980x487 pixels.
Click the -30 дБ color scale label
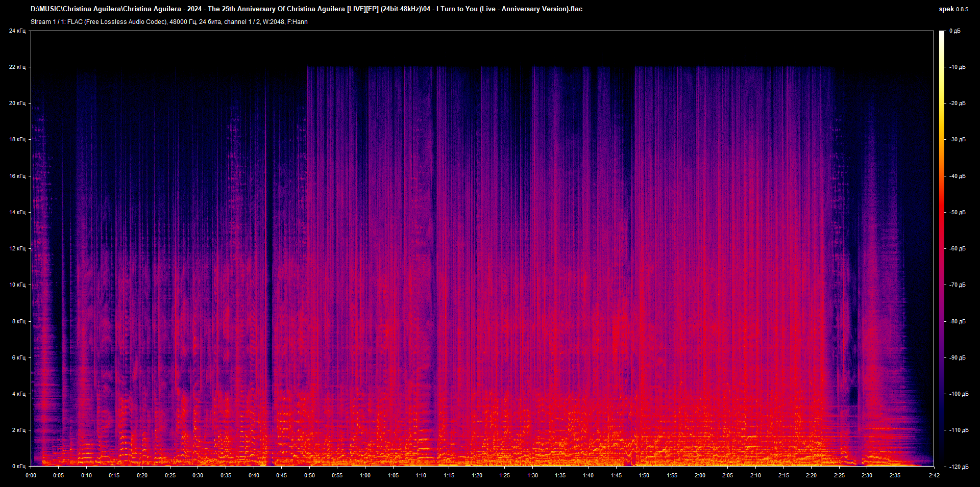(958, 139)
